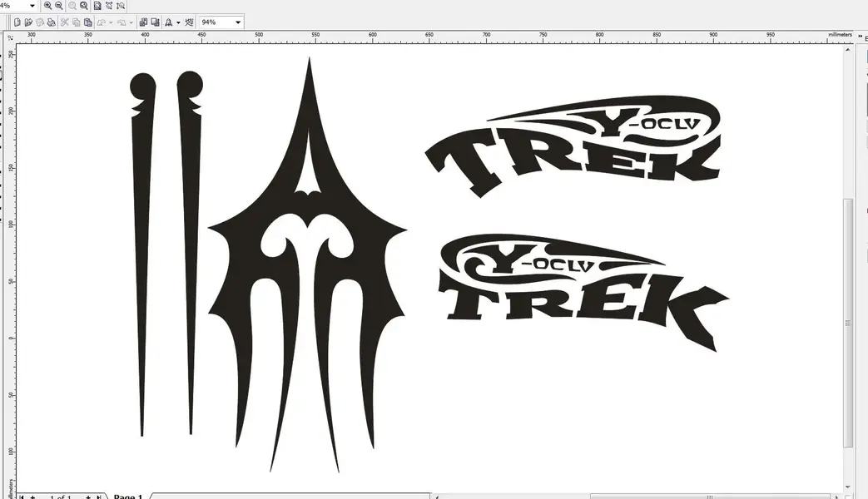Switch to the Page 1 tab
Viewport: 868px width, 499px height.
(x=128, y=497)
